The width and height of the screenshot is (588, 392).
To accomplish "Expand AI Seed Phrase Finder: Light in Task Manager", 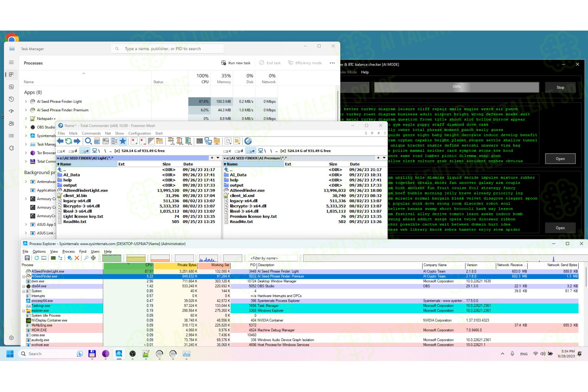I will (26, 102).
